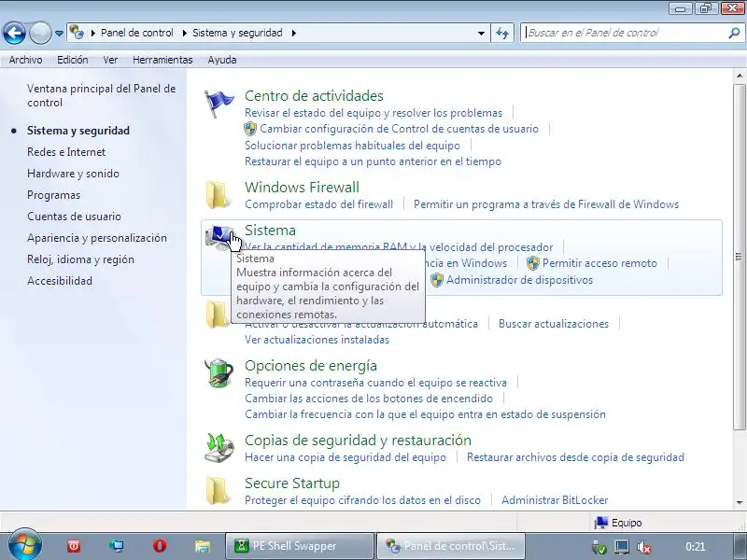Screen dimensions: 747x560
Task: Launch the red power taskbar shortcut
Action: tap(74, 546)
